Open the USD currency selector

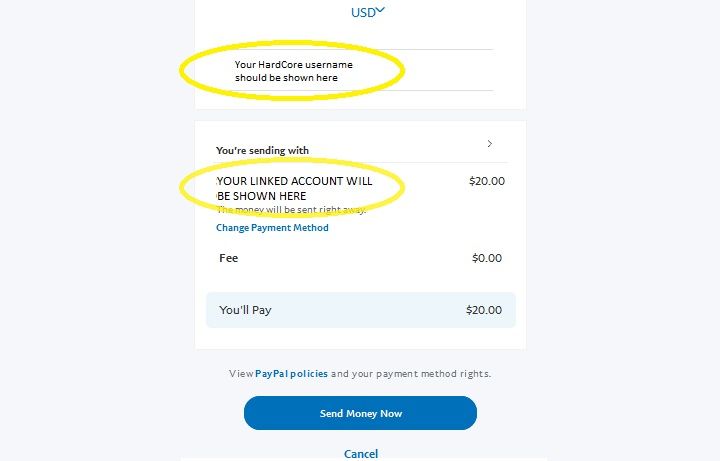click(x=367, y=12)
